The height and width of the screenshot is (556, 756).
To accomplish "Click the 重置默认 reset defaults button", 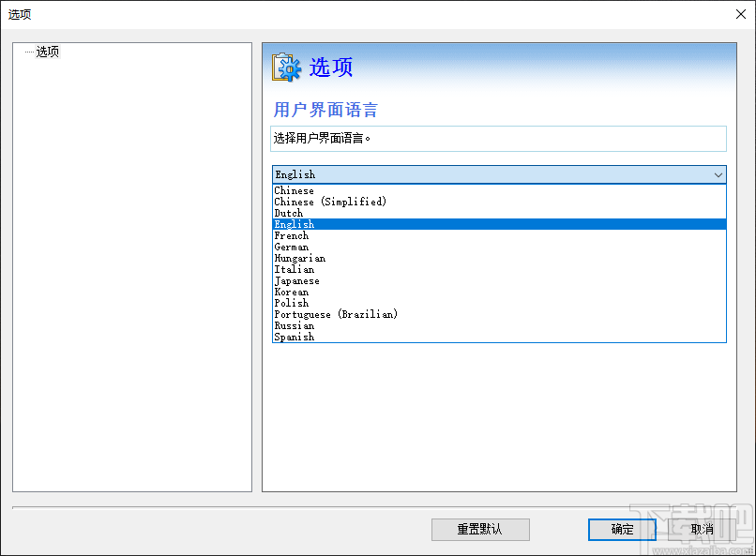I will click(x=480, y=530).
